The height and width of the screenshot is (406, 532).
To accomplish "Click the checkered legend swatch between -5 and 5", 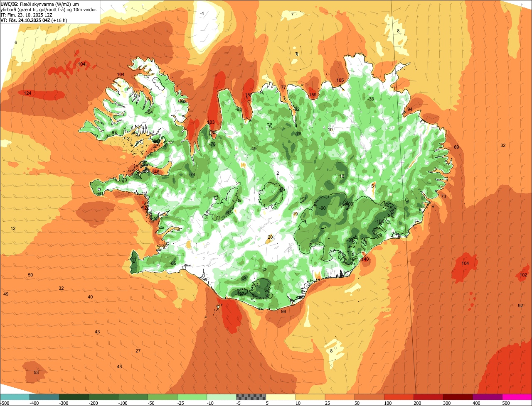I will (251, 396).
